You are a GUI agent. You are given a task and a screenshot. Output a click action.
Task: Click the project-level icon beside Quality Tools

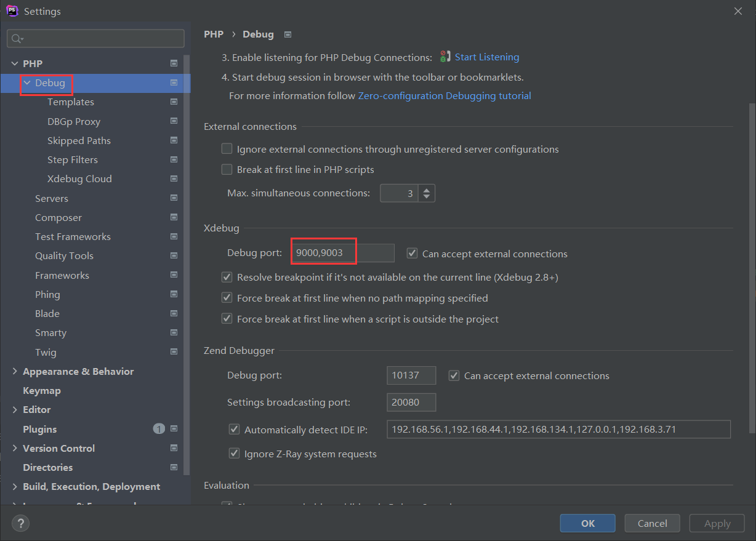click(x=174, y=255)
